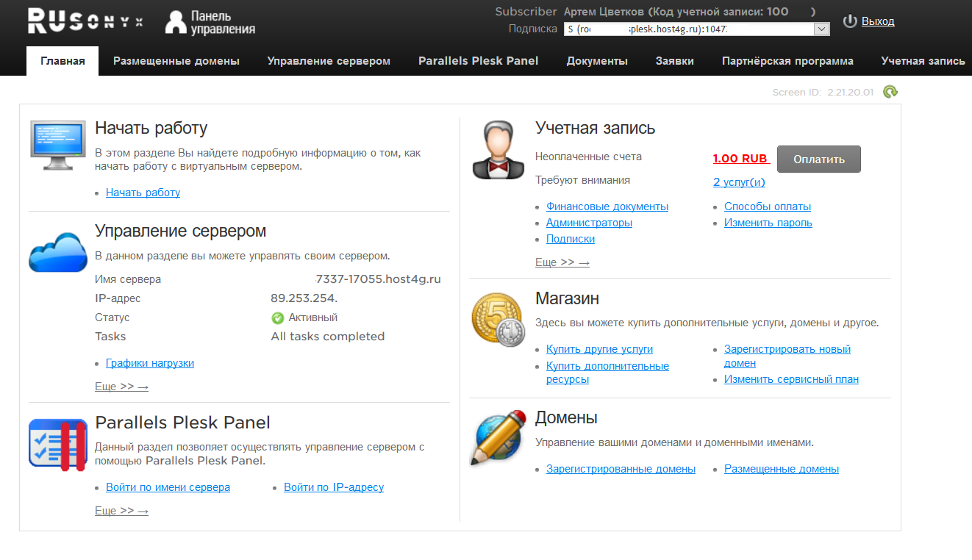Open Финансовые документы link
Screen dimensions: 972x560
click(607, 207)
